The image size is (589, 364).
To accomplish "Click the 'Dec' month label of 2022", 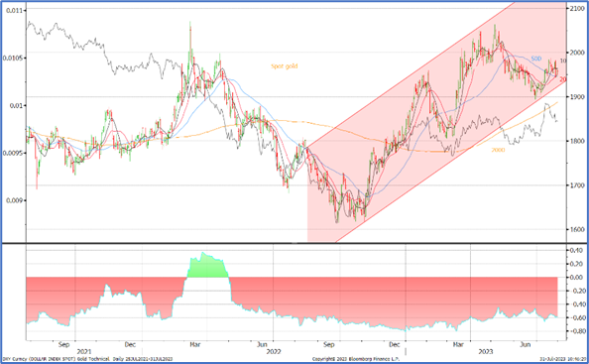I will click(x=395, y=344).
